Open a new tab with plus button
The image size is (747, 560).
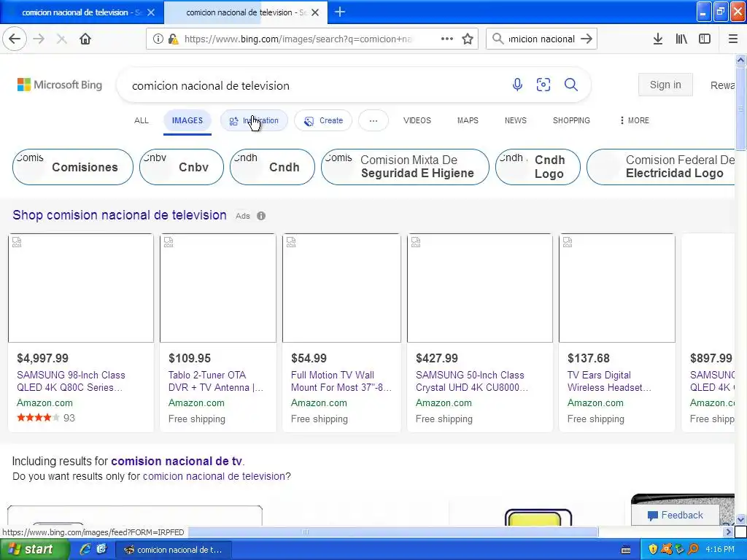point(340,12)
